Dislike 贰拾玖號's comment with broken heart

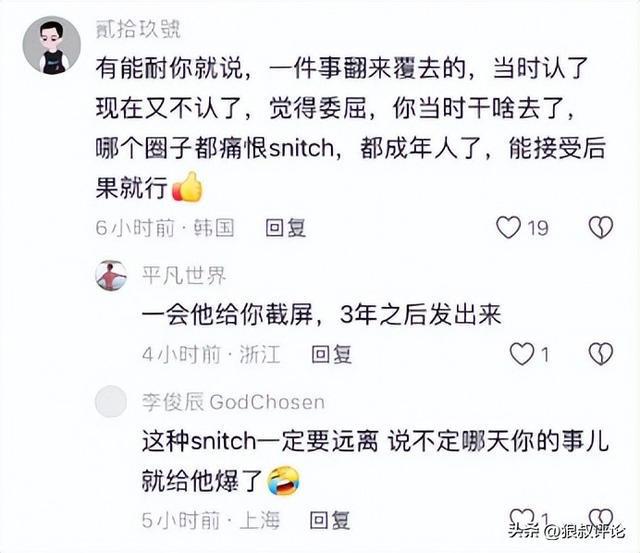click(601, 227)
